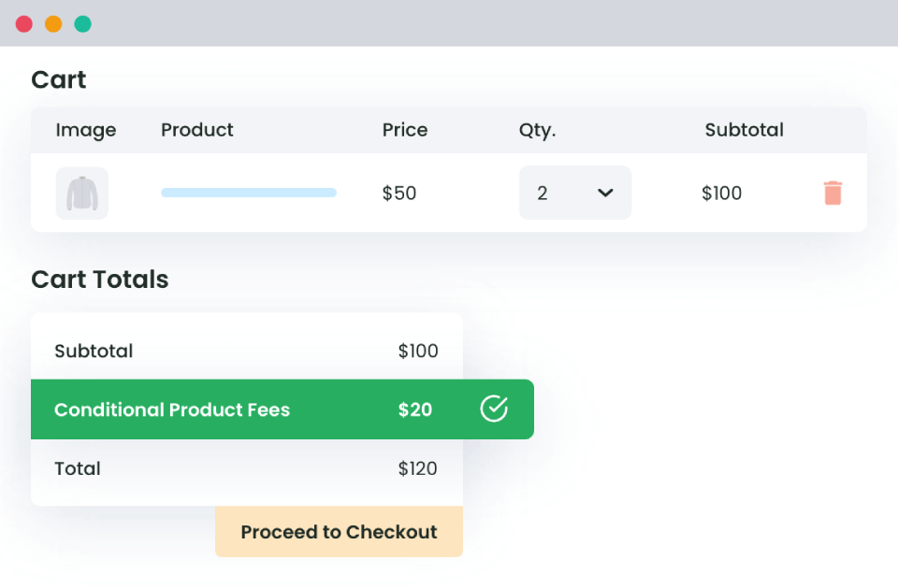Click the trash icon to remove item
This screenshot has width=898, height=588.
point(833,193)
